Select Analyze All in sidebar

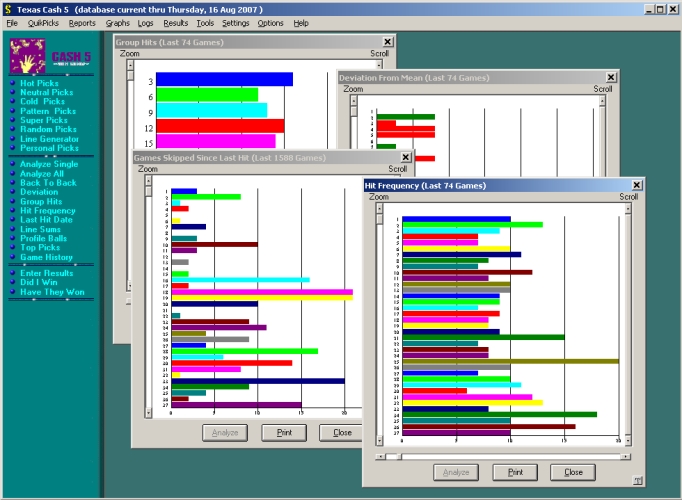[x=42, y=173]
